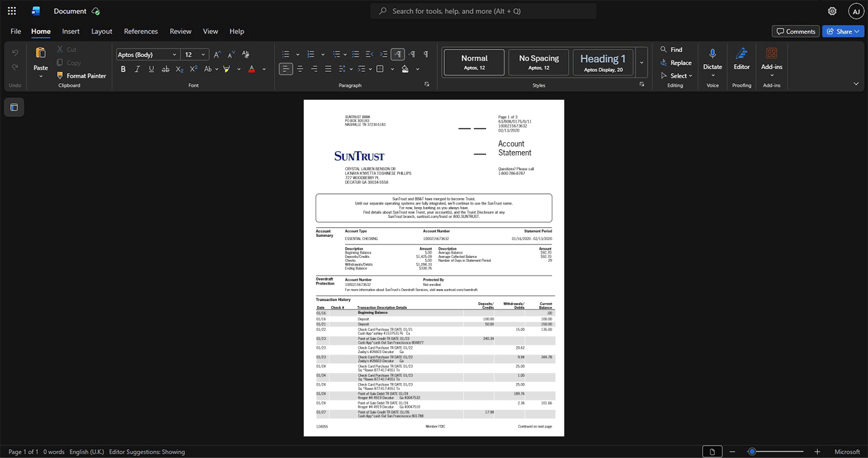Click Editor Suggestions: Showing in status bar
The image size is (868, 458).
point(147,452)
